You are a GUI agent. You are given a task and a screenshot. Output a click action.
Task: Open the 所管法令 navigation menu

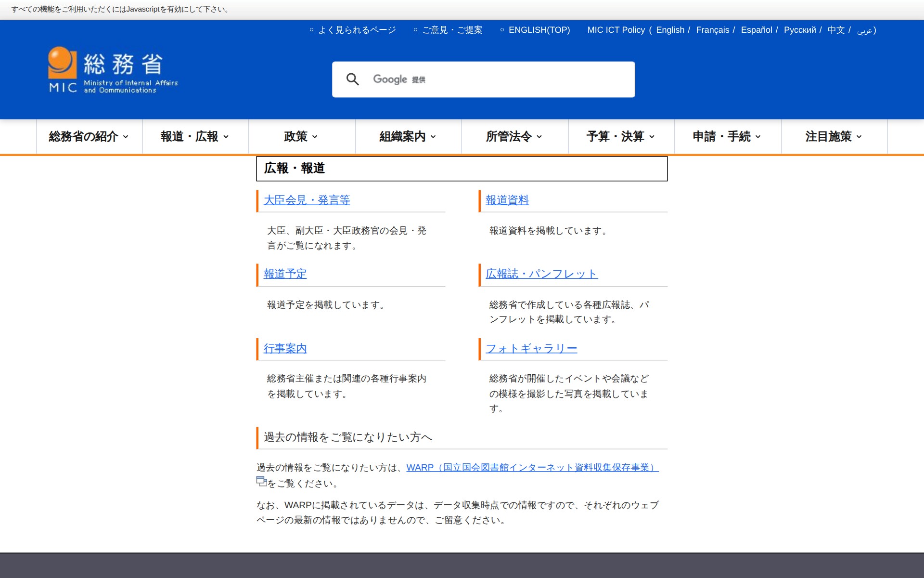click(x=514, y=137)
